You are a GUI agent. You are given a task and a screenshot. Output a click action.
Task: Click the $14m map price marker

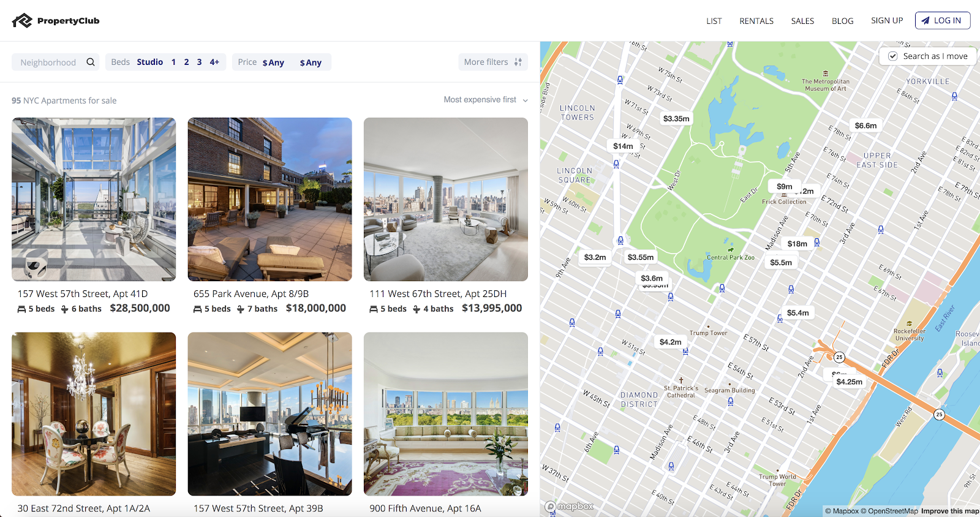coord(623,146)
